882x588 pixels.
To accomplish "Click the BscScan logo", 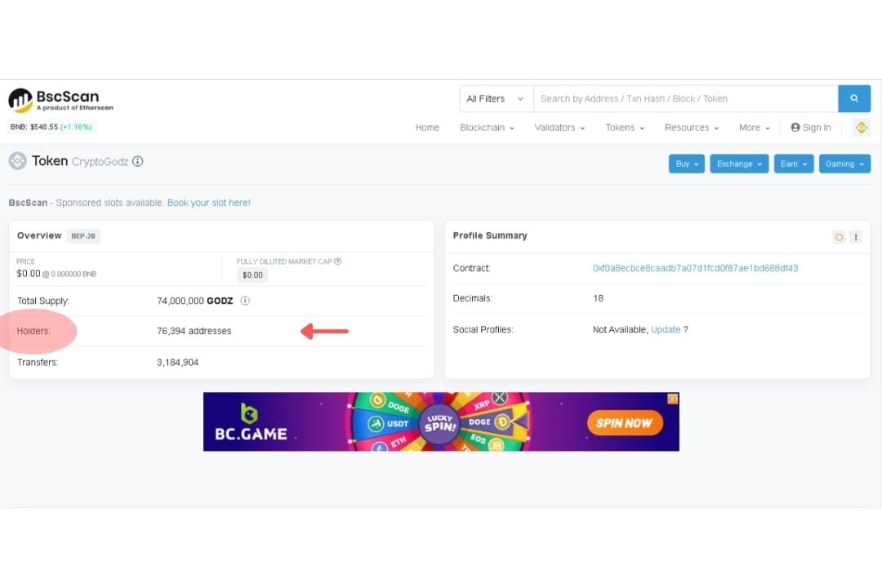I will click(60, 100).
